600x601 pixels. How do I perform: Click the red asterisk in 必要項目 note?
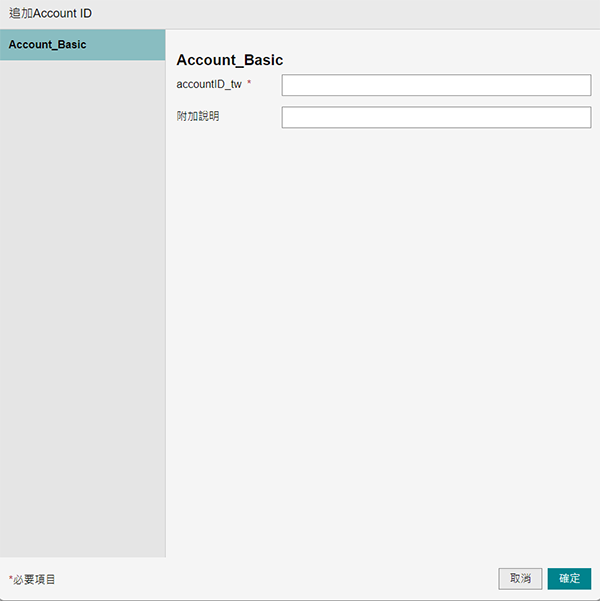(x=11, y=578)
